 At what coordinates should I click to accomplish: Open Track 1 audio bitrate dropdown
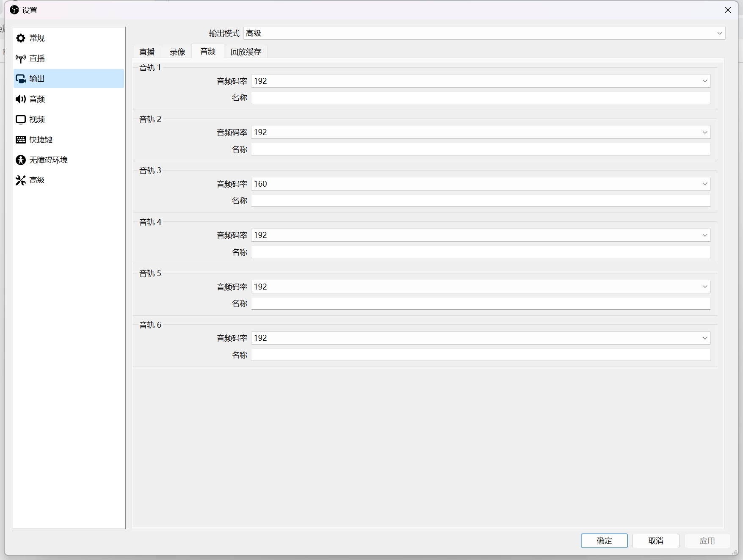481,81
